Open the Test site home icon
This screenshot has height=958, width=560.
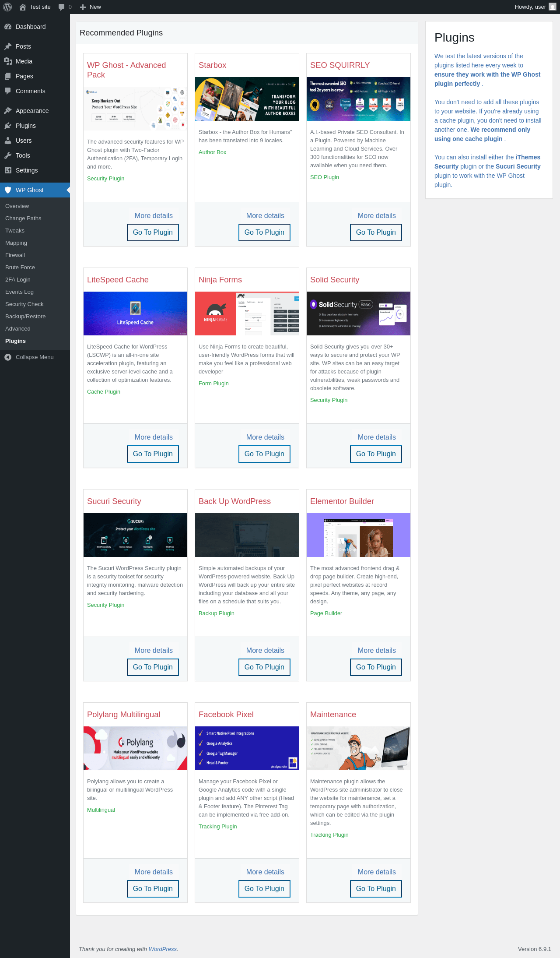[x=23, y=7]
